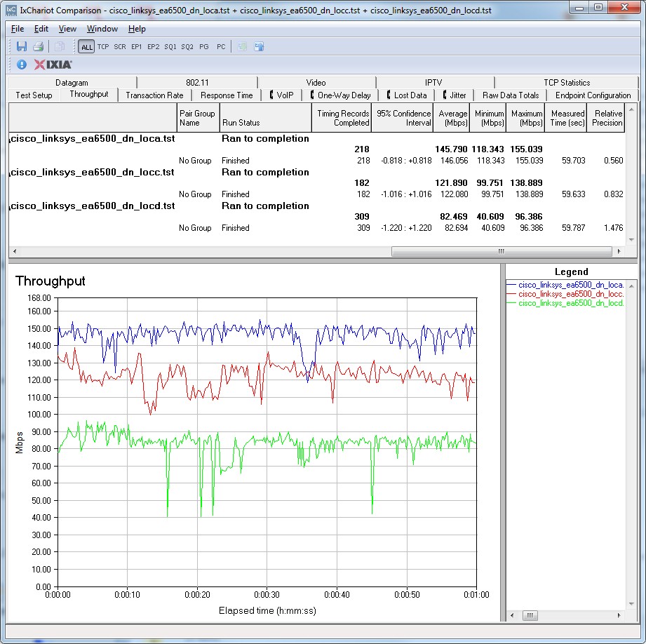Open the Response Time tab
This screenshot has width=646, height=644.
pyautogui.click(x=227, y=95)
